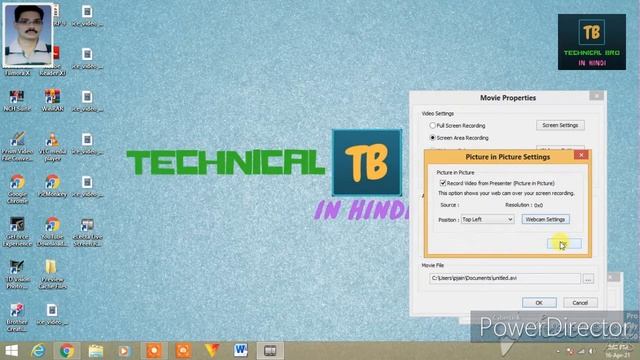The height and width of the screenshot is (360, 640).
Task: Click the taskbar clock and date
Action: click(618, 351)
